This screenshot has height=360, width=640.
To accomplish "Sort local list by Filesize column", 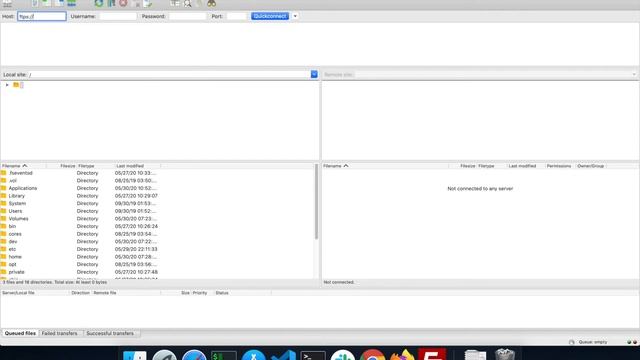I will pos(61,166).
